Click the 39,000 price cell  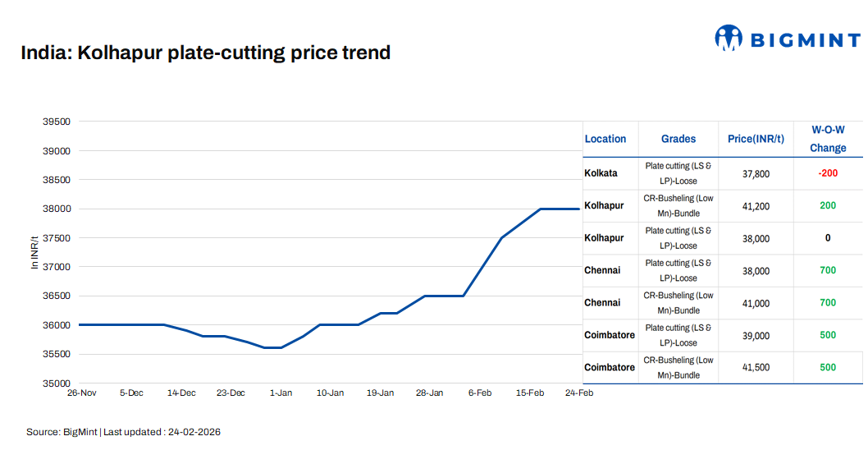click(756, 336)
